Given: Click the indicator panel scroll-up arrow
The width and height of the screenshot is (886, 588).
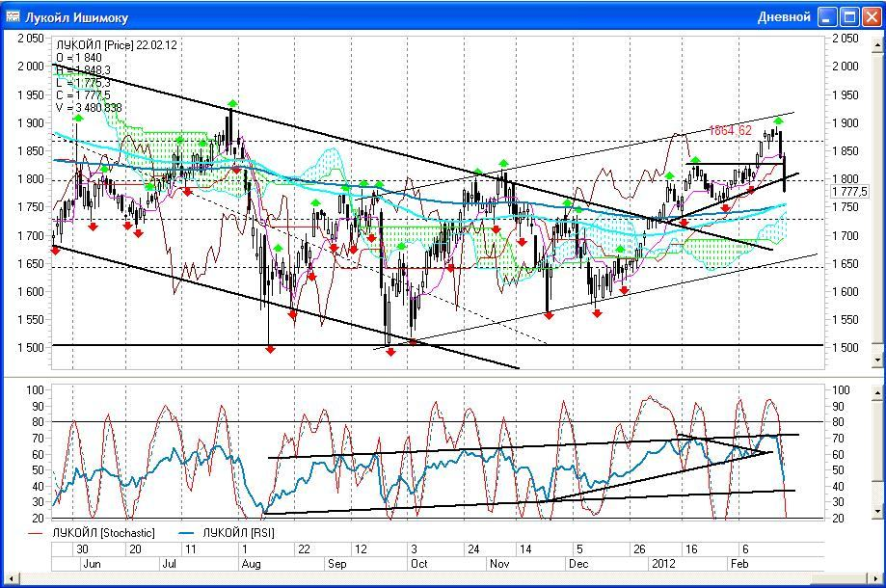Looking at the screenshot, I should (877, 392).
